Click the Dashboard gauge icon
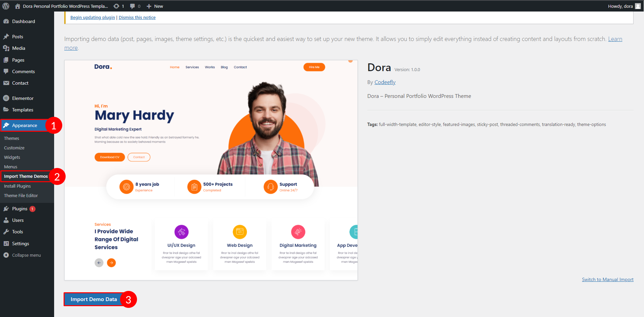The height and width of the screenshot is (317, 644). (6, 21)
